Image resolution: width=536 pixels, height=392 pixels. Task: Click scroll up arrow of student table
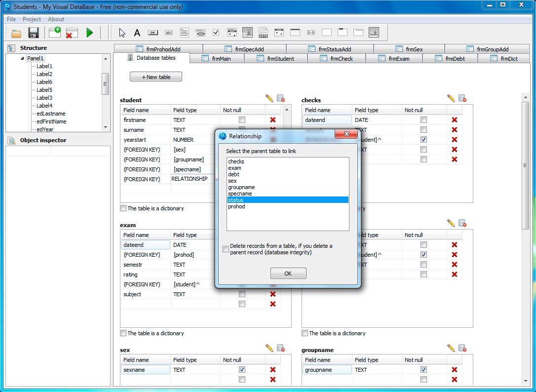point(286,110)
